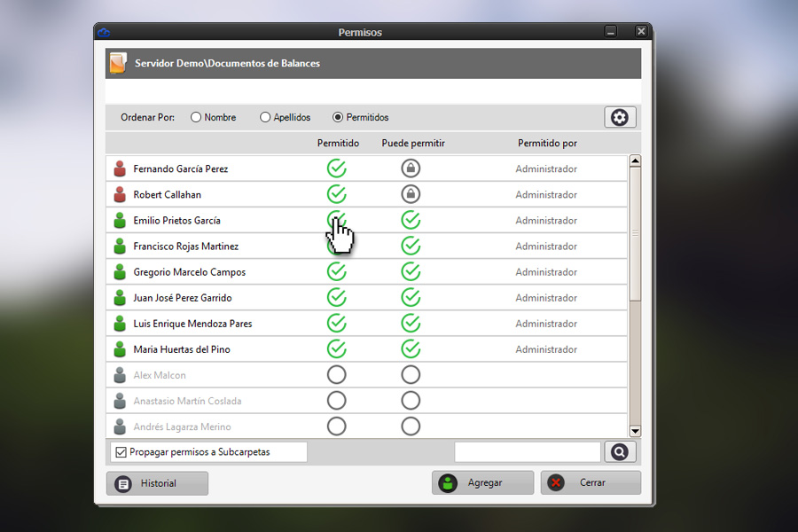Click Fernando García Perez red user icon
The width and height of the screenshot is (798, 532).
click(120, 168)
